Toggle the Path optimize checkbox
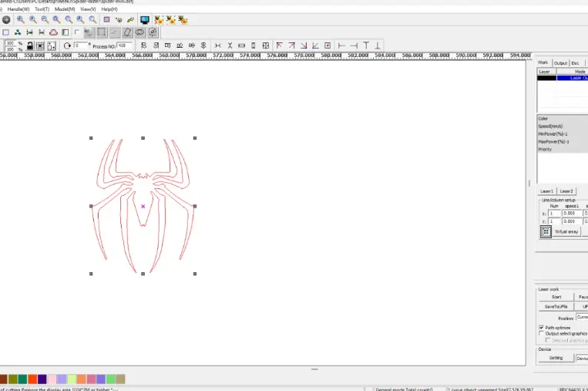Image resolution: width=588 pixels, height=391 pixels. (541, 328)
